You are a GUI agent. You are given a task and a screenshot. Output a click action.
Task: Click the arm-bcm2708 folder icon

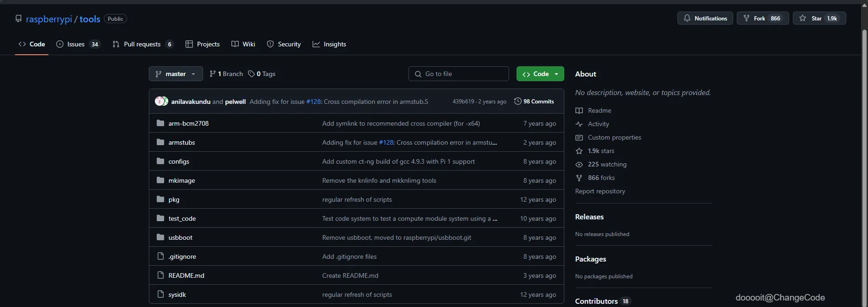160,123
